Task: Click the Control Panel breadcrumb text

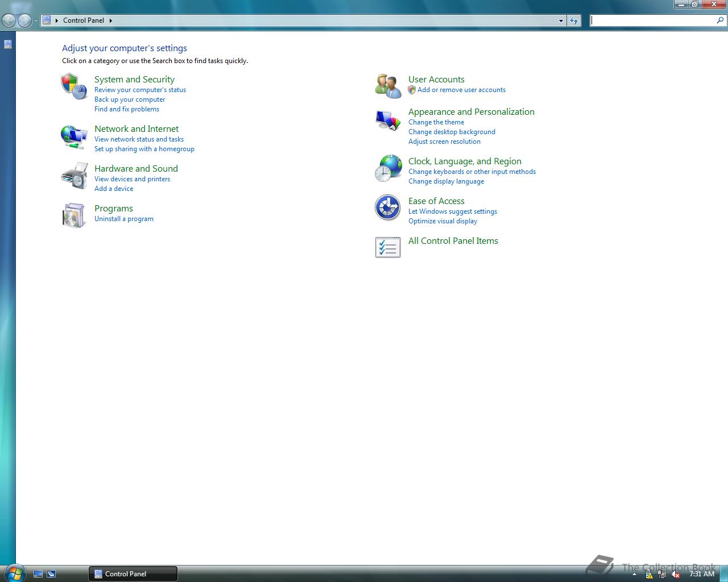Action: [84, 20]
